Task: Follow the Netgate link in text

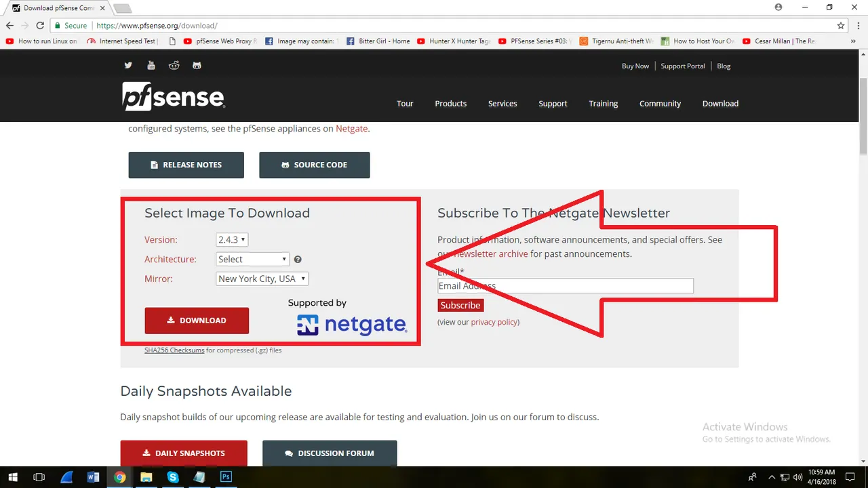Action: (351, 128)
